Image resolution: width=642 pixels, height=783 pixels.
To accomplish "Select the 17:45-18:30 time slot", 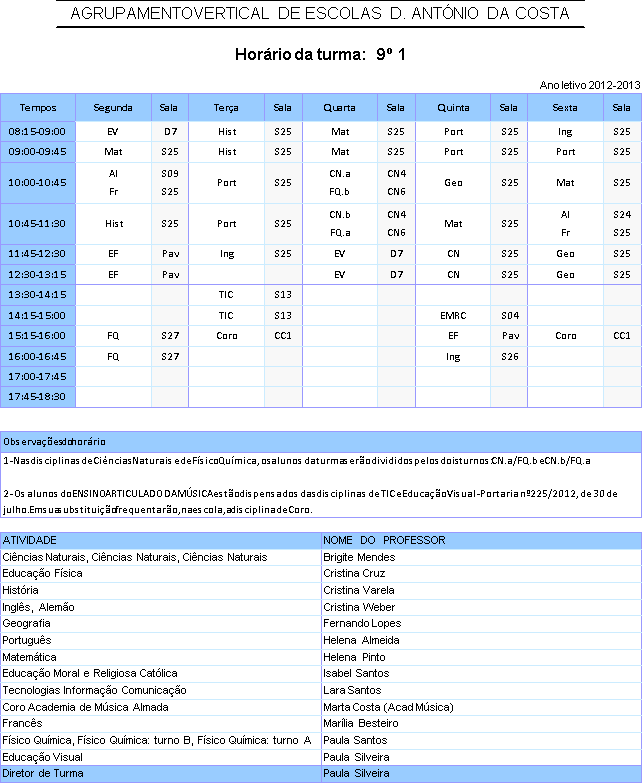I will pyautogui.click(x=38, y=397).
